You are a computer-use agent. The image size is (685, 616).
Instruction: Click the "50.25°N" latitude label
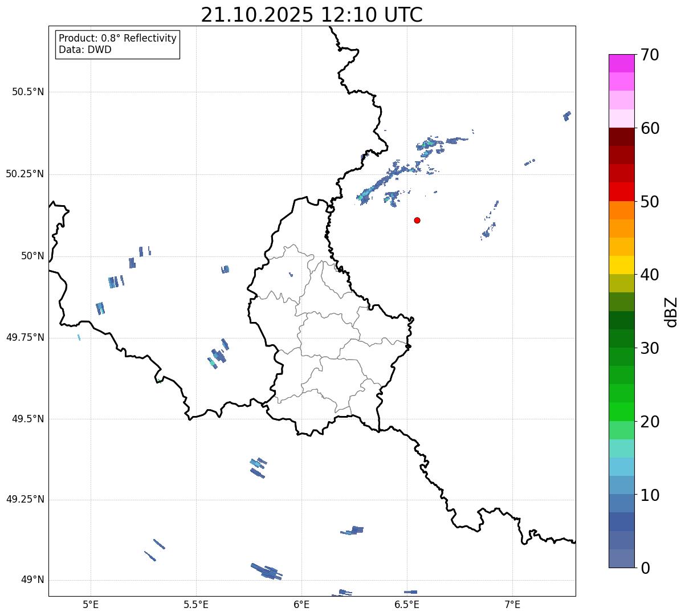coord(25,174)
